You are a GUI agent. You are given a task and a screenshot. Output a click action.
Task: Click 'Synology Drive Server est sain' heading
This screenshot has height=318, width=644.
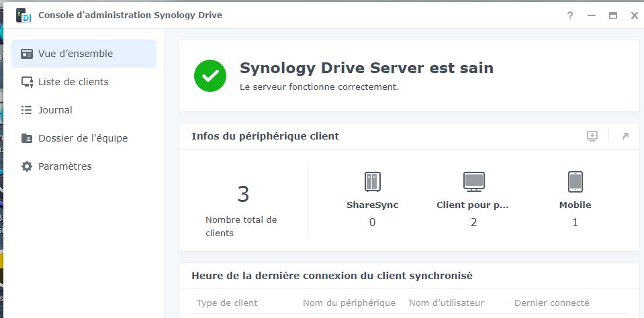(x=367, y=68)
